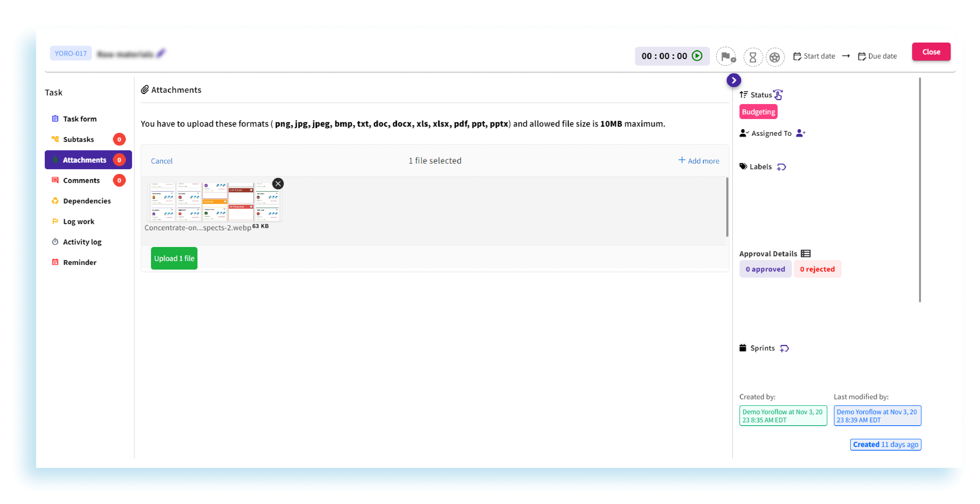The height and width of the screenshot is (504, 980).
Task: Click the attachment paperclip icon beside Attachments heading
Action: pyautogui.click(x=145, y=89)
